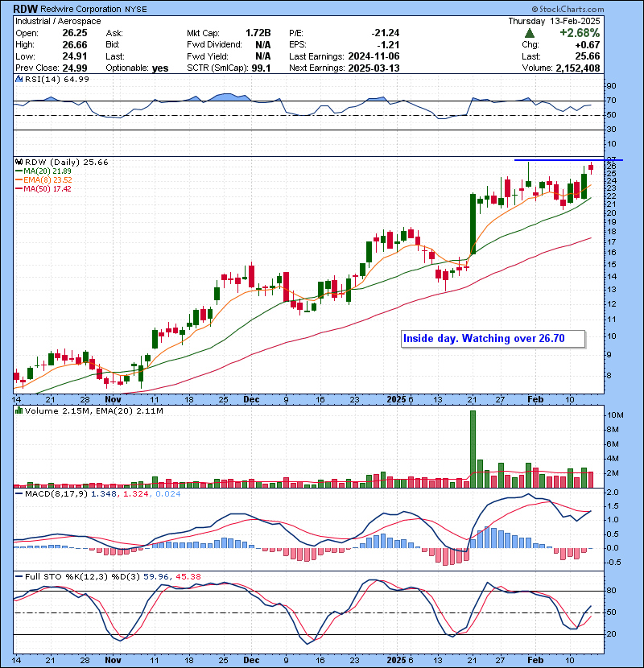644x668 pixels.
Task: Click the RSI(14) indicator icon
Action: tap(19, 79)
